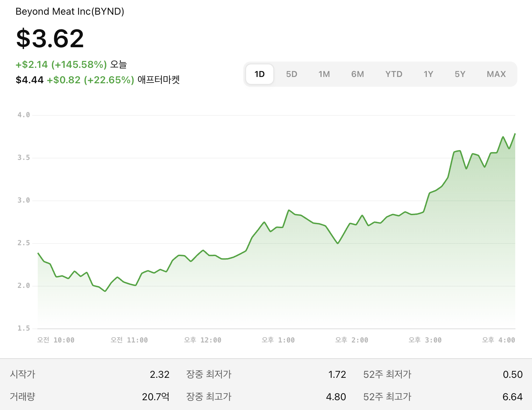Viewport: 532px width, 410px height.
Task: Click the 2.5 y-axis label
Action: point(24,243)
